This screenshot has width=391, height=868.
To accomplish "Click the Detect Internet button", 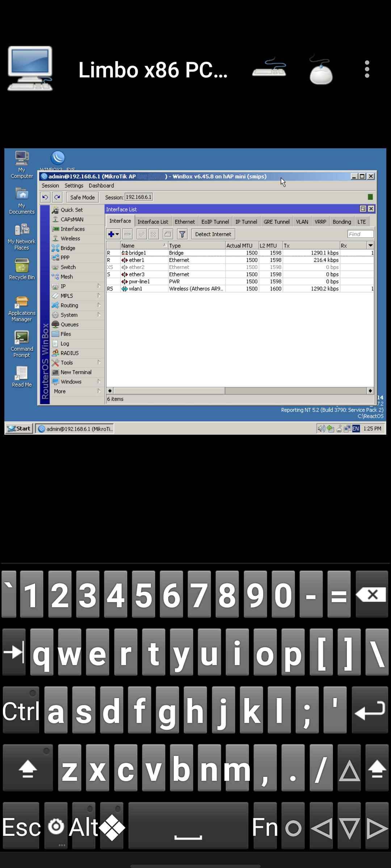I will coord(213,234).
